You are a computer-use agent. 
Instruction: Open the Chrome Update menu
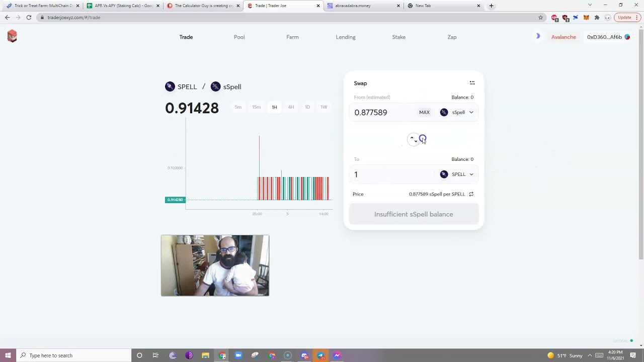pyautogui.click(x=626, y=18)
